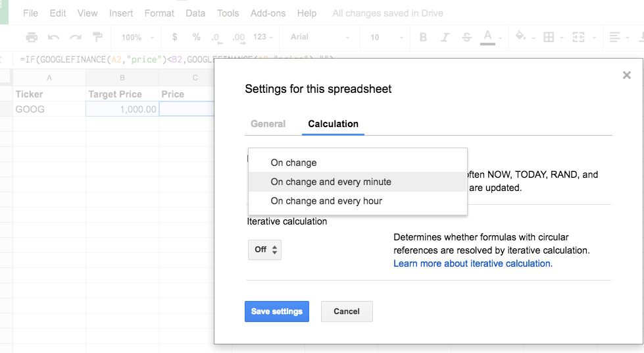Click the Save settings button
Screen dimensions: 644x353
pyautogui.click(x=277, y=312)
